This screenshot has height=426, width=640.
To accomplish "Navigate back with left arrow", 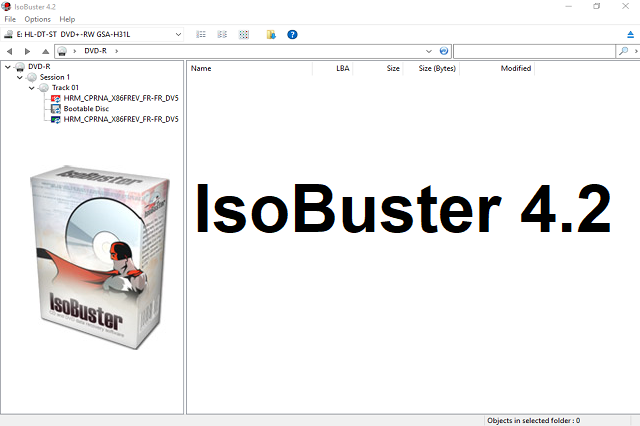I will [x=9, y=51].
